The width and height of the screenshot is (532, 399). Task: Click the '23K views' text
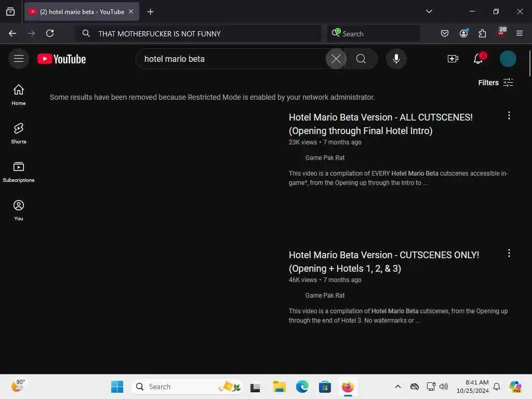click(x=303, y=142)
